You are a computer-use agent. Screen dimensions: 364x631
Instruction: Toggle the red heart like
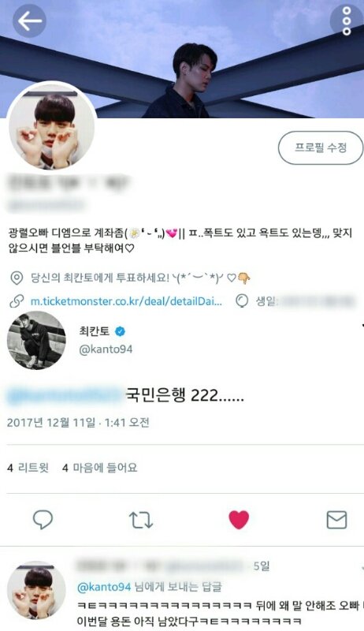coord(239,520)
